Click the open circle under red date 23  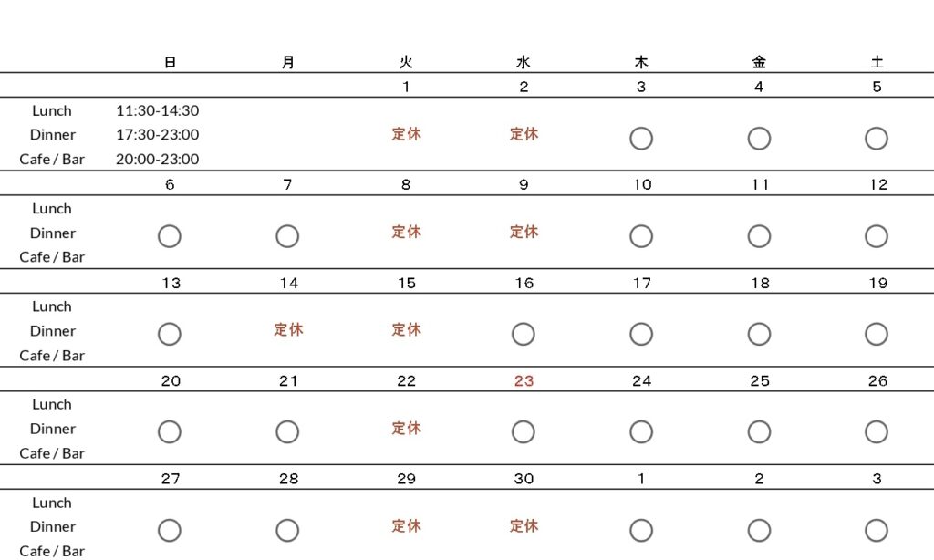tap(524, 431)
